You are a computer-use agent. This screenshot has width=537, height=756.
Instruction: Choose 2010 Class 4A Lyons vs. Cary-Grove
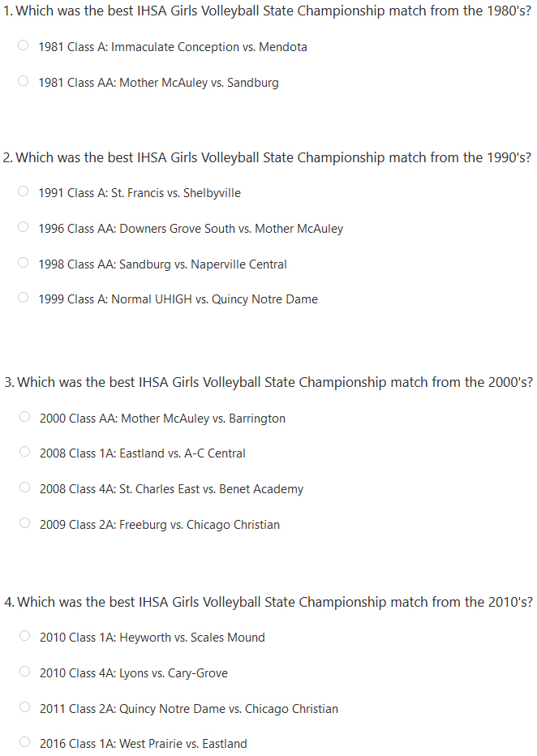coord(24,672)
